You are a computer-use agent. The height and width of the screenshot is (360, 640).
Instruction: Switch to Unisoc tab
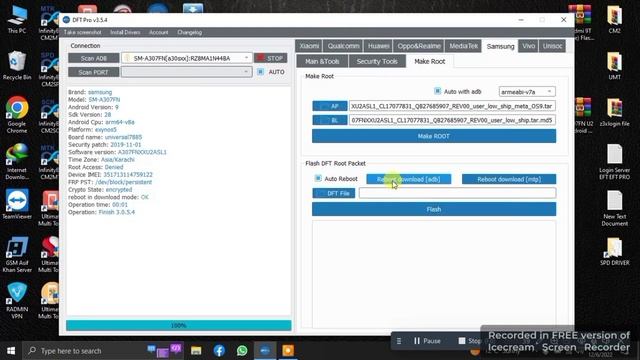pyautogui.click(x=552, y=46)
